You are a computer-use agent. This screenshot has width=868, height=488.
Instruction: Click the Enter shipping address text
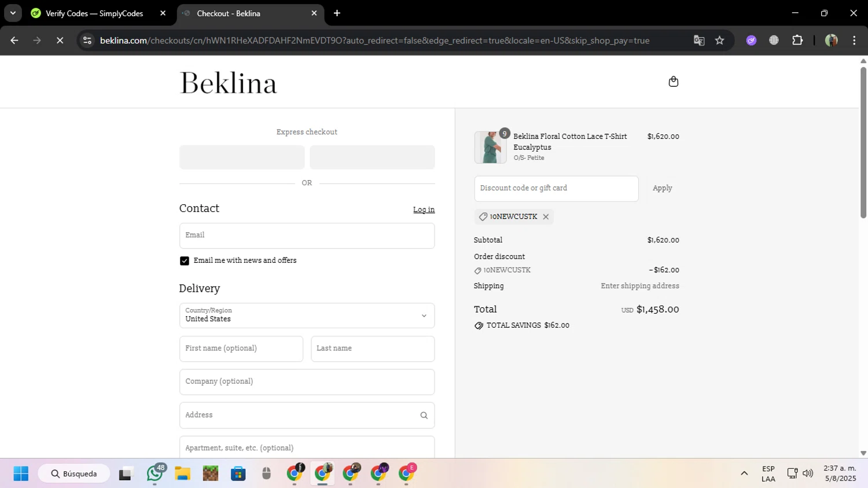[640, 286]
